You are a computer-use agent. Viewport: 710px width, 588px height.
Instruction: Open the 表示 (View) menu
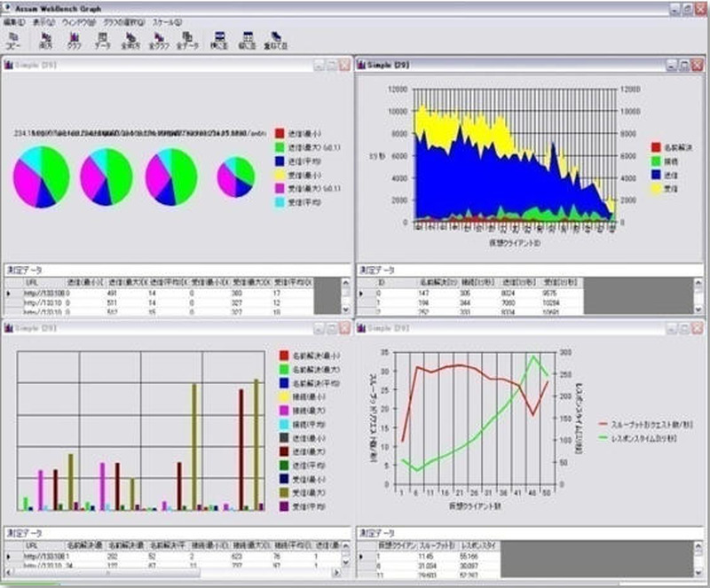tap(43, 22)
